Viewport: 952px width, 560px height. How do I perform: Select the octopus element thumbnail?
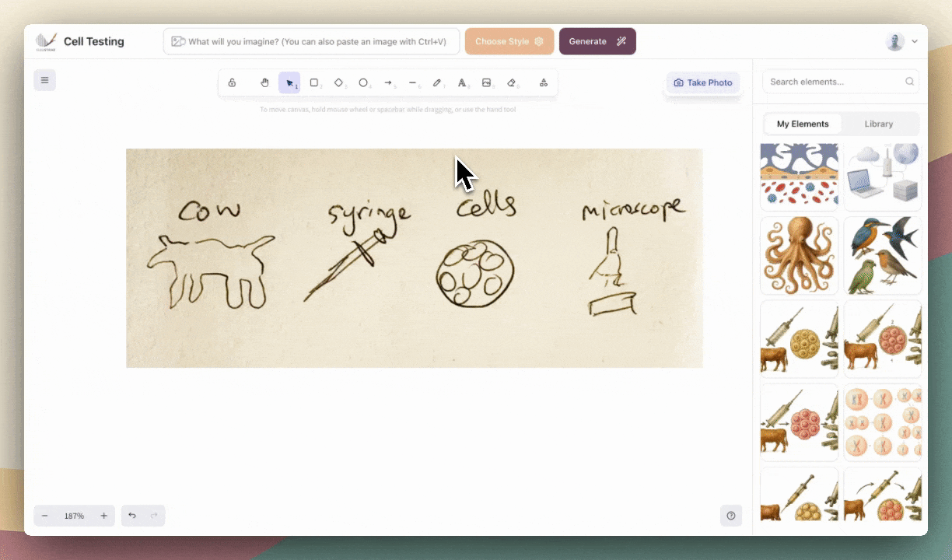point(799,255)
